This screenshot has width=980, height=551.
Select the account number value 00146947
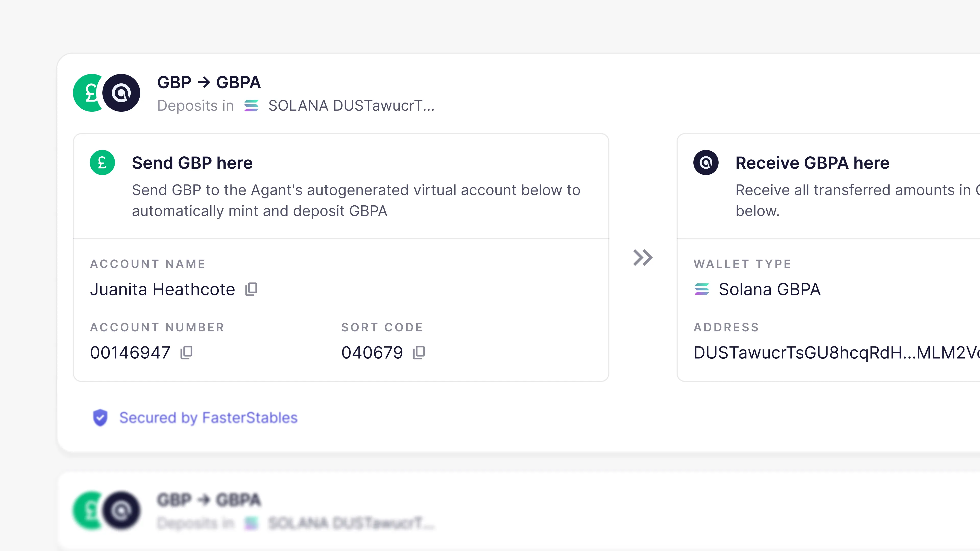click(x=130, y=353)
